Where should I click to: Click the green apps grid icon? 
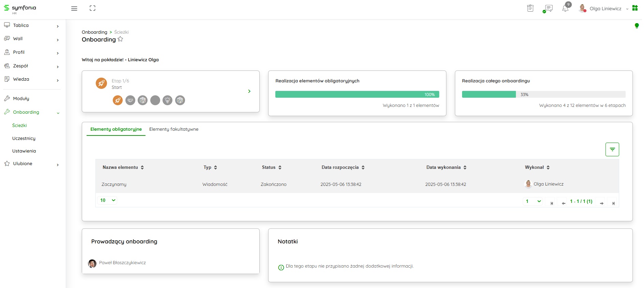(x=635, y=8)
